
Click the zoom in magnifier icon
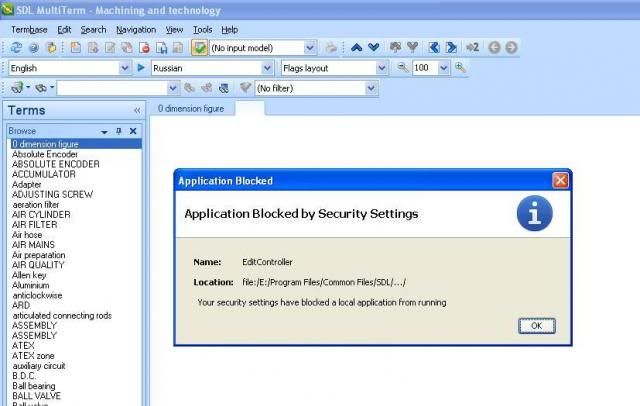coord(460,67)
